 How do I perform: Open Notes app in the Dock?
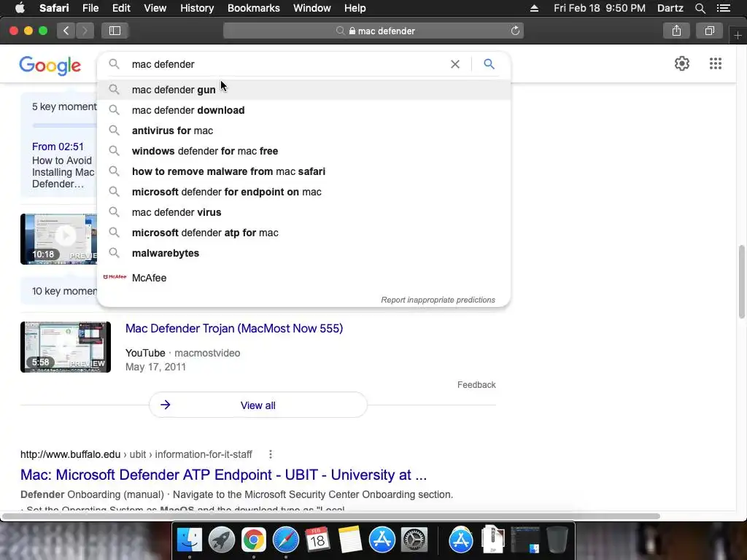click(x=350, y=540)
